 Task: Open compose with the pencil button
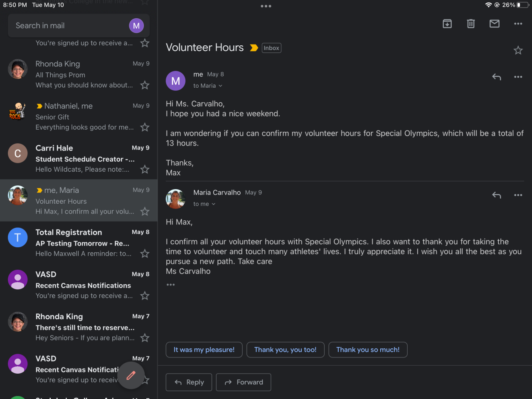pyautogui.click(x=131, y=375)
